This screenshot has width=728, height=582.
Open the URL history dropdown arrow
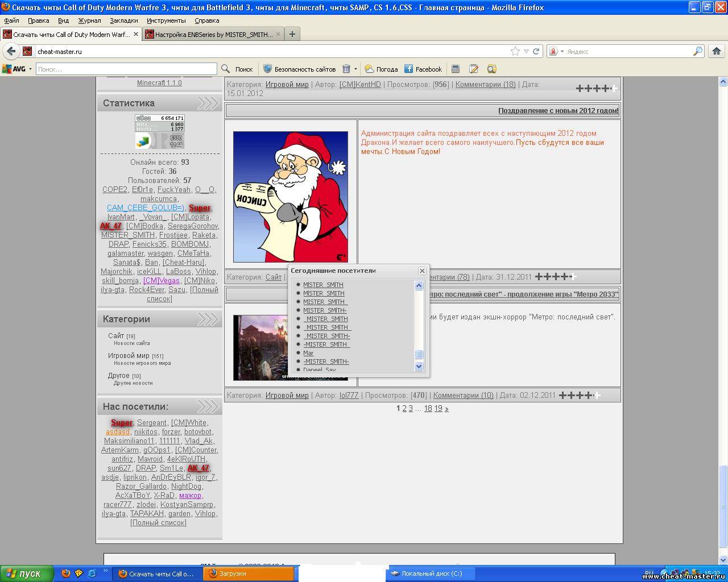pos(526,51)
